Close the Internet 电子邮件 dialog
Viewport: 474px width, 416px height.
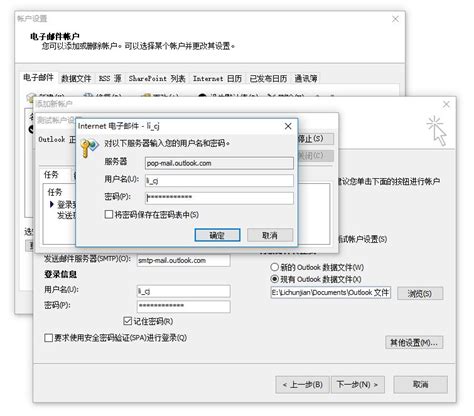pos(288,126)
